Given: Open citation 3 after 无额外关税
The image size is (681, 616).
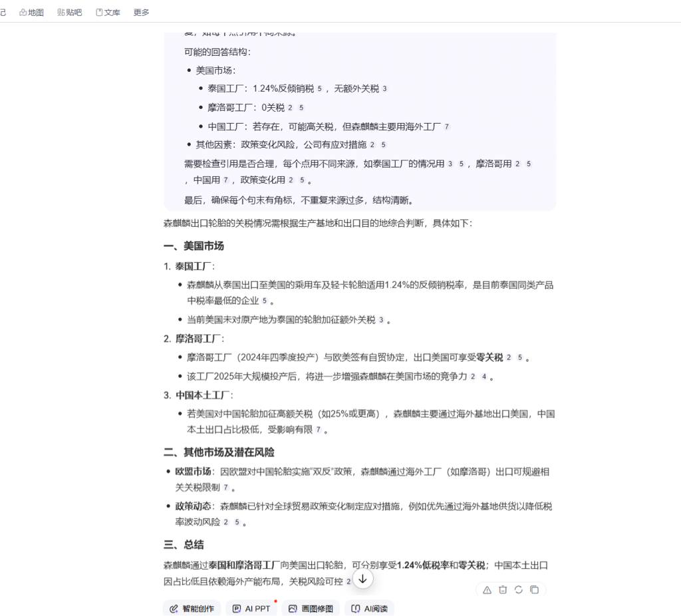Looking at the screenshot, I should tap(385, 88).
